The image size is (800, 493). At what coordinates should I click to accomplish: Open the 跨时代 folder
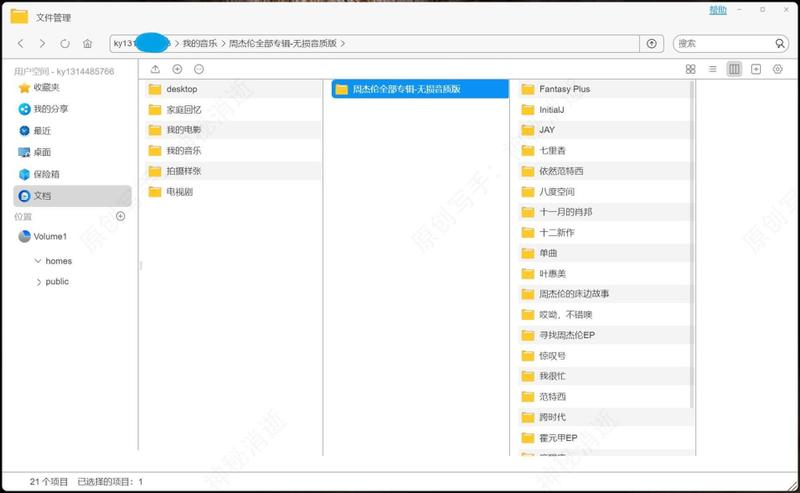click(605, 417)
